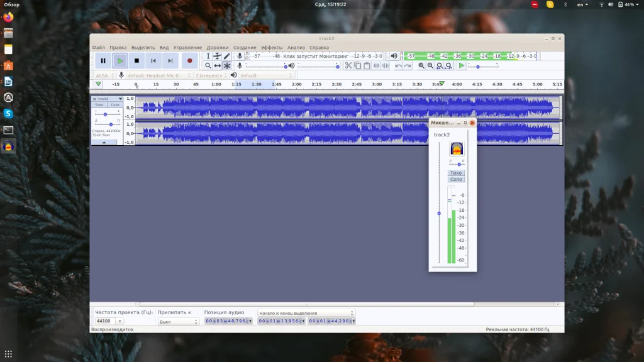Click the mixer board volume fader
Screen dimensions: 644x362
click(439, 214)
